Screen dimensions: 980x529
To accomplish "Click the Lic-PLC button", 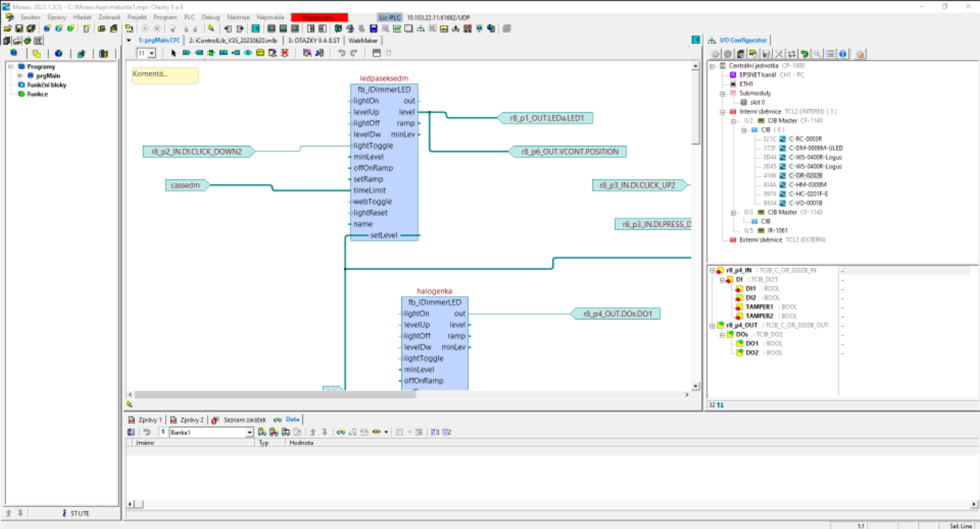I will coord(389,17).
